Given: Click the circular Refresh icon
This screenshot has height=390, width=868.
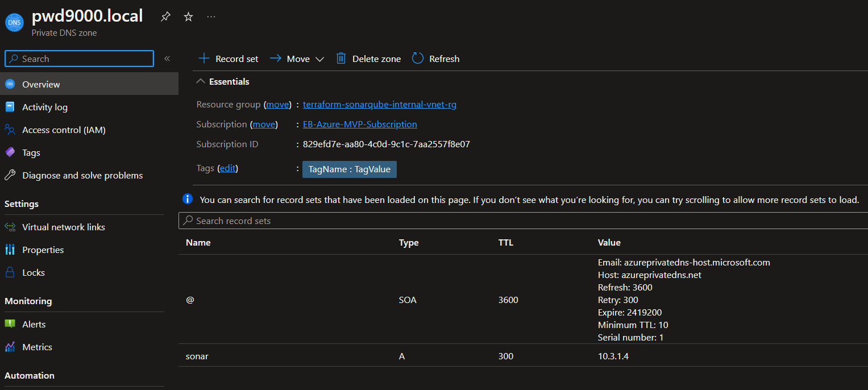Looking at the screenshot, I should [x=418, y=58].
